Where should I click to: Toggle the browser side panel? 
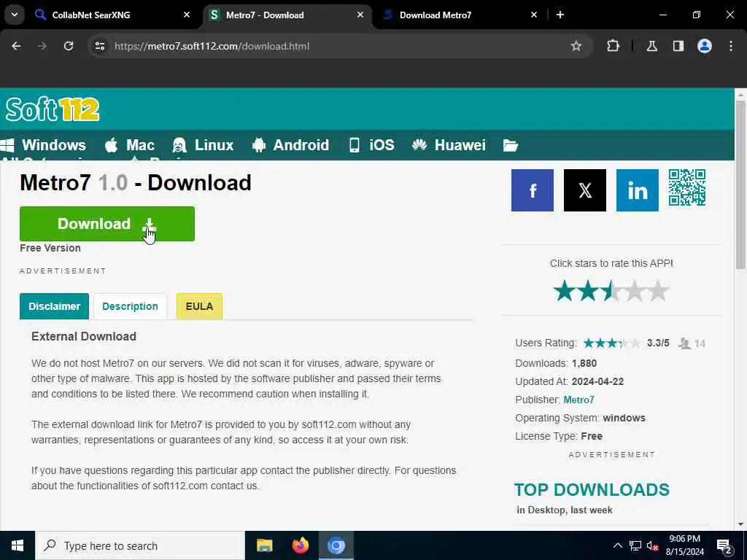coord(678,46)
